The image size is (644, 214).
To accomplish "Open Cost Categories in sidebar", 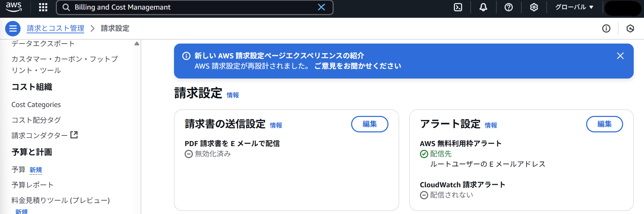I will coord(36,105).
